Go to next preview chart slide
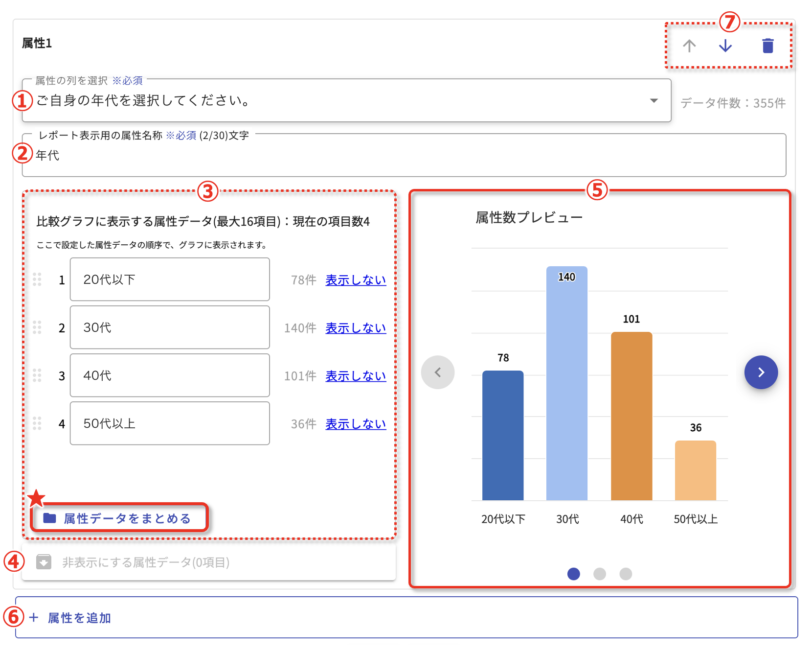This screenshot has width=812, height=653. [x=761, y=373]
